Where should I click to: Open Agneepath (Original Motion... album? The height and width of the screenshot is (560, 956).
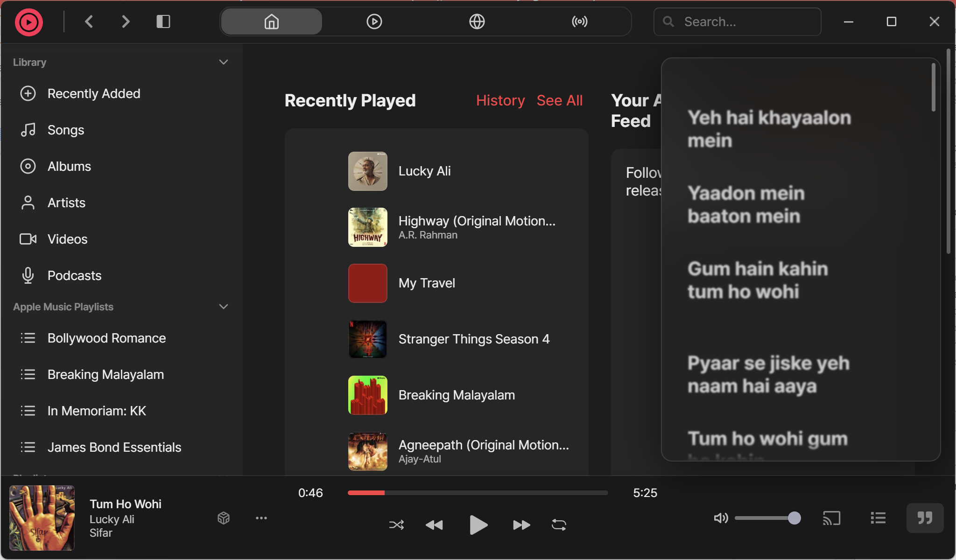[484, 445]
